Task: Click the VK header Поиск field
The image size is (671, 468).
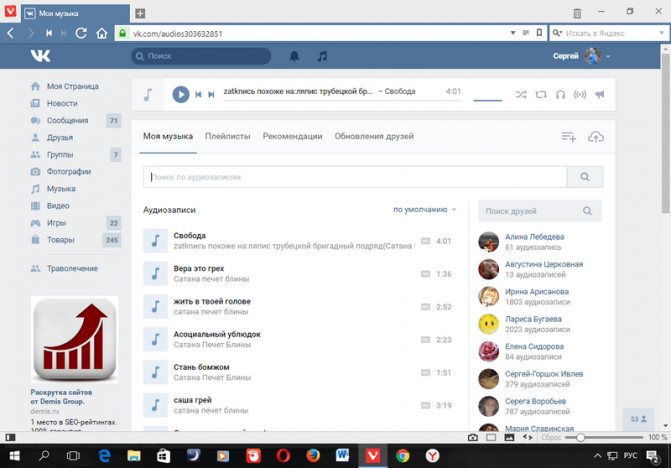Action: tap(201, 56)
